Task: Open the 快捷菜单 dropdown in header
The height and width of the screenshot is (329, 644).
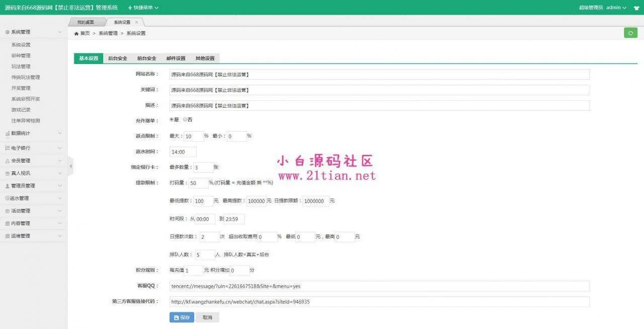Action: 143,8
